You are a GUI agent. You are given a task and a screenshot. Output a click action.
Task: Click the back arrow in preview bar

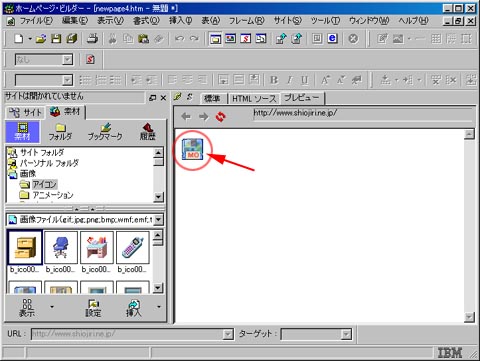[186, 116]
